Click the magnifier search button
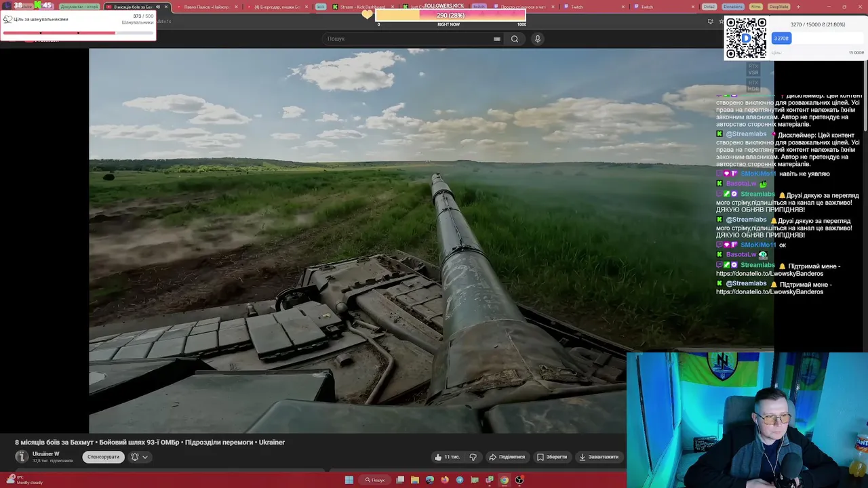Image resolution: width=868 pixels, height=488 pixels. click(515, 39)
